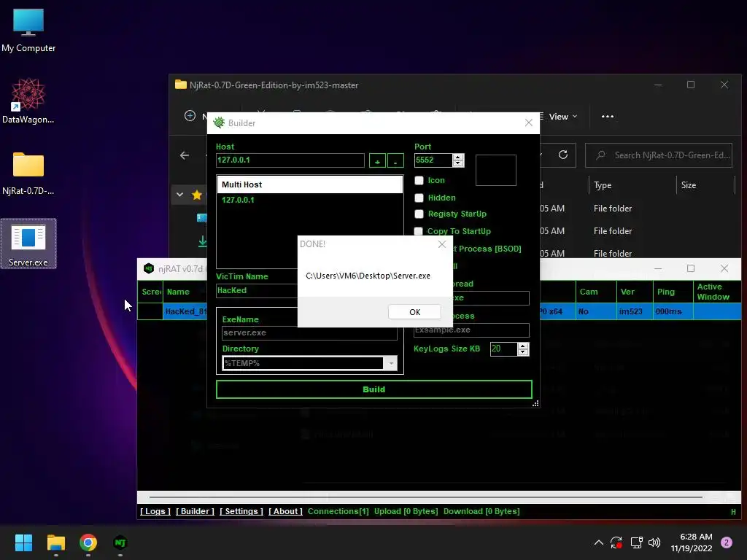This screenshot has width=747, height=560.
Task: Go back in the File Explorer window
Action: (185, 155)
